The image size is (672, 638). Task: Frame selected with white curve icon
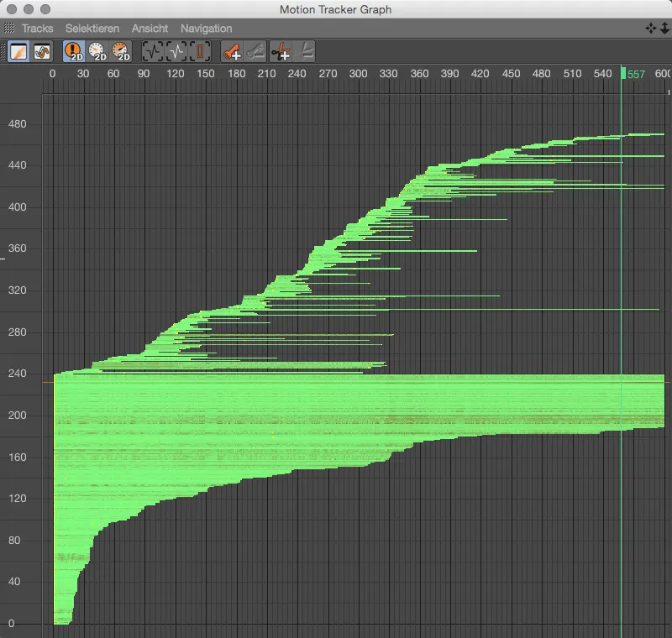[176, 52]
